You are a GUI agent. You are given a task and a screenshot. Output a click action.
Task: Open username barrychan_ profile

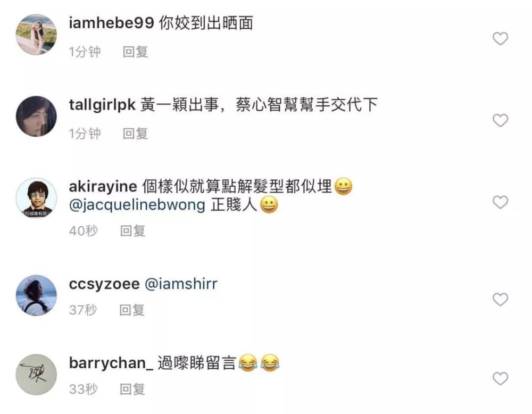tap(111, 363)
